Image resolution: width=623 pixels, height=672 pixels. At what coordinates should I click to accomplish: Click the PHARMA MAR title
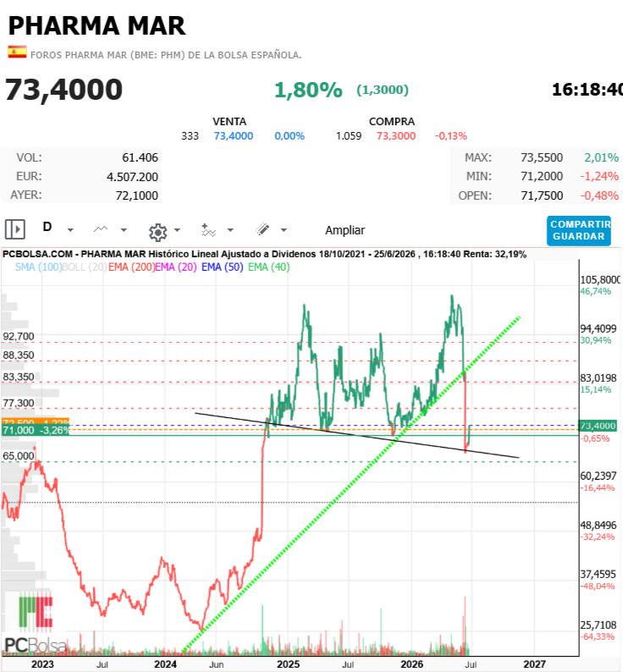click(96, 25)
